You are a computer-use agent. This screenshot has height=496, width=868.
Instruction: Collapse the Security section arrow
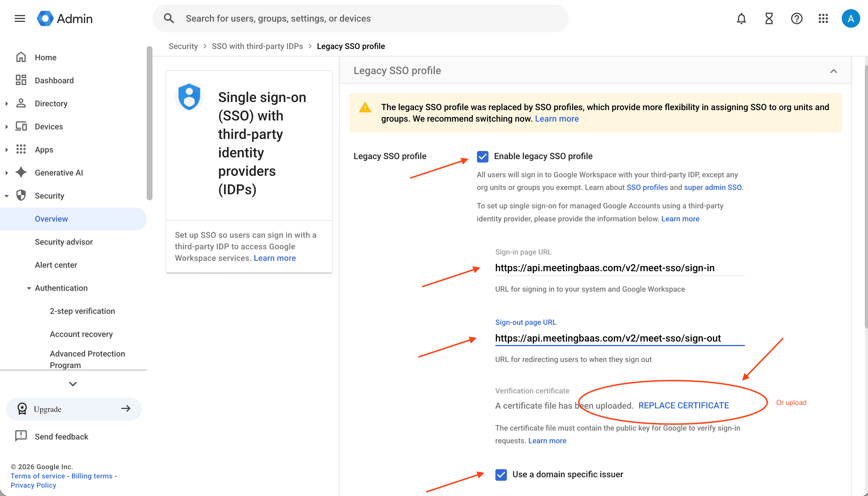(x=6, y=196)
